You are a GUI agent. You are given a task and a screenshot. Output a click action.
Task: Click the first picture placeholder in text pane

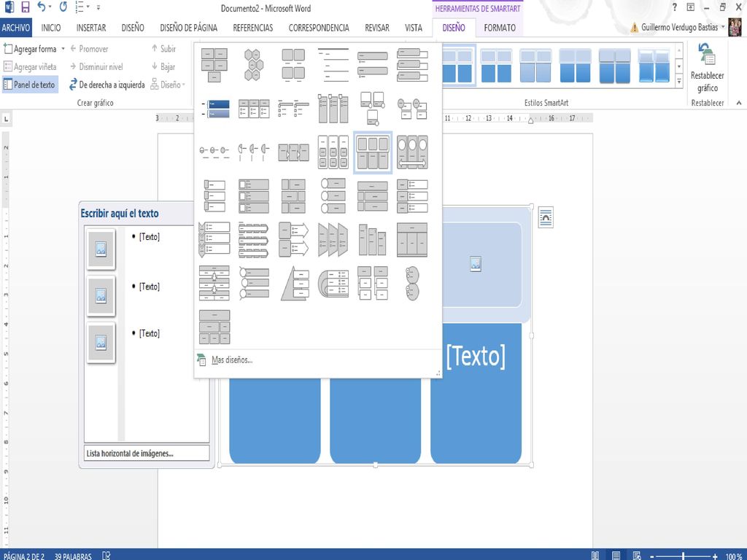101,249
